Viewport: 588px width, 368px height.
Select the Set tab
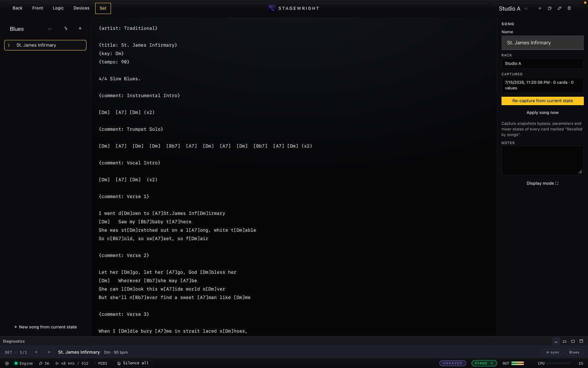[103, 8]
